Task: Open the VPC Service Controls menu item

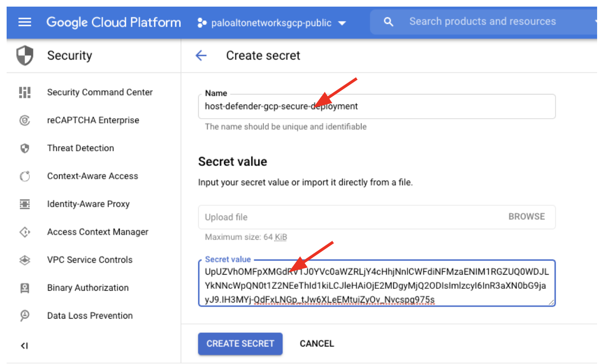Action: tap(90, 260)
